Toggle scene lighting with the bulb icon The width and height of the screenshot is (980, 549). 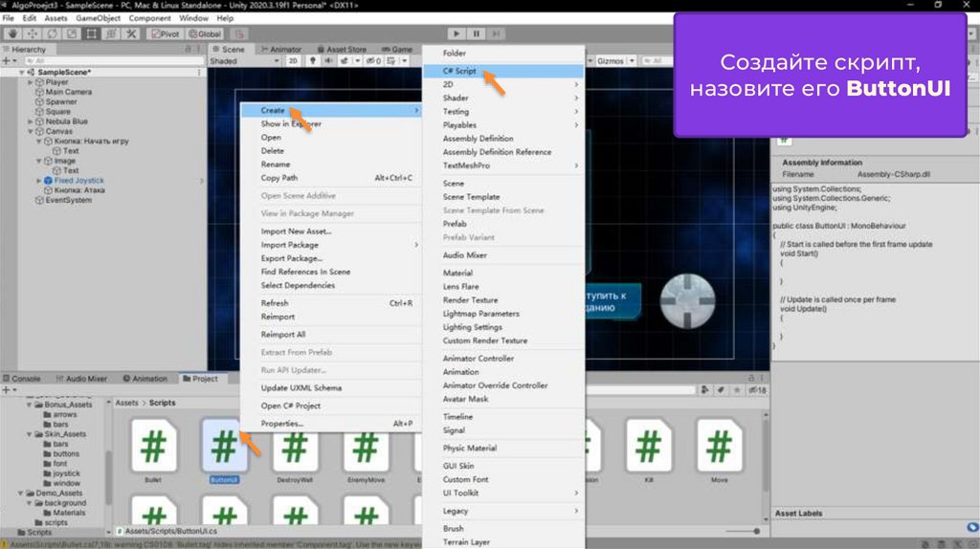[x=313, y=60]
